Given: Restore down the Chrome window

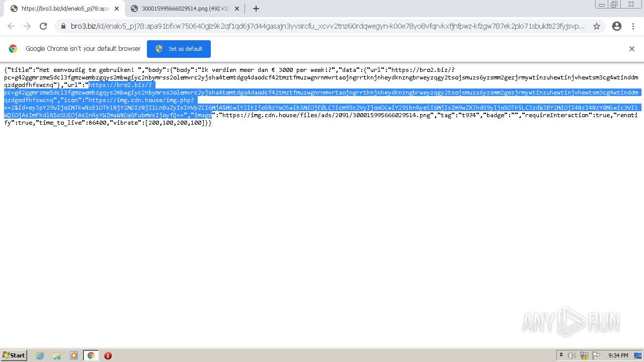Looking at the screenshot, I should 614,4.
